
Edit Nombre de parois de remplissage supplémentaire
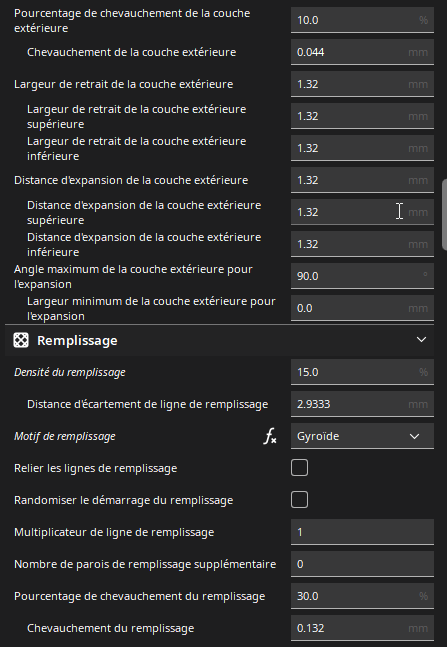362,564
